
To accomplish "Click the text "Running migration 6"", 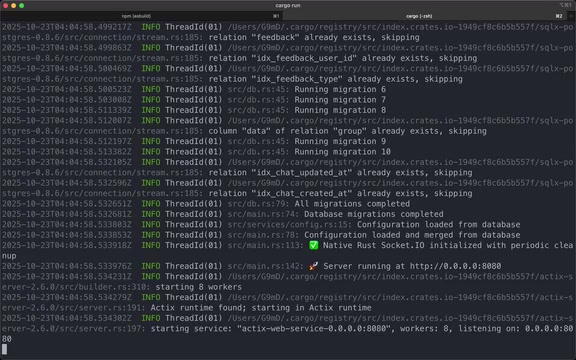I will point(340,89).
